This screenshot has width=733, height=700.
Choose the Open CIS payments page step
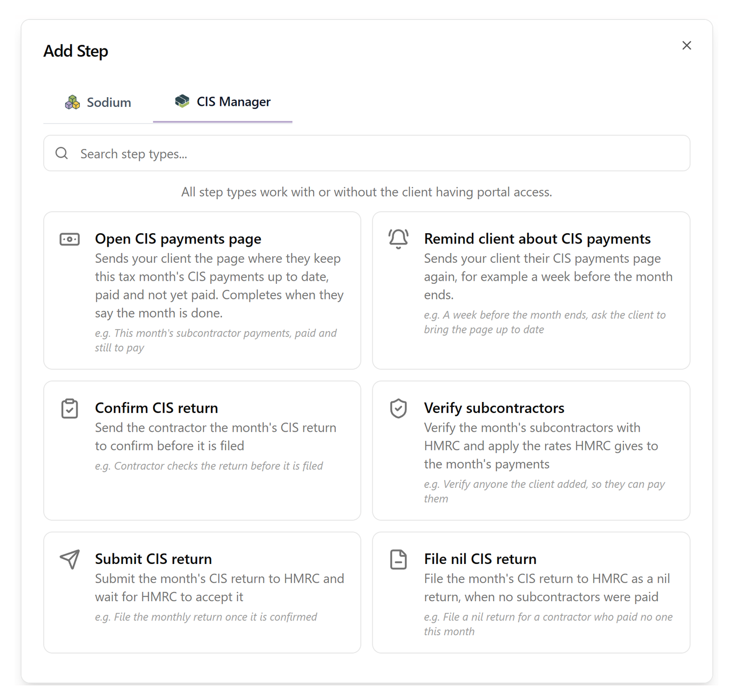pyautogui.click(x=202, y=290)
